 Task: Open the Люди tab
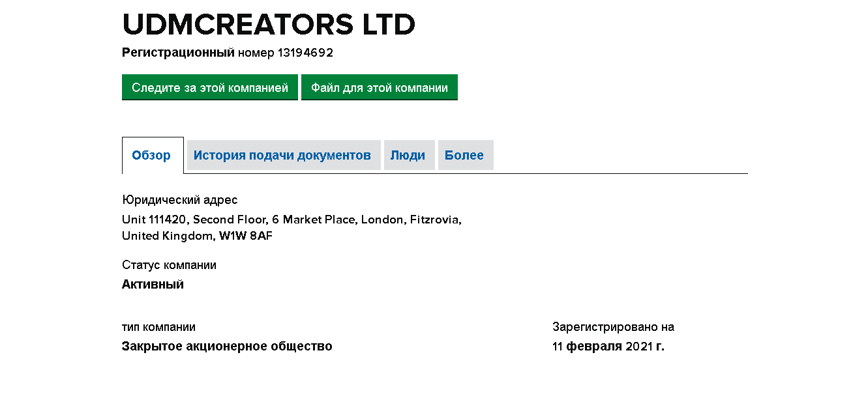pyautogui.click(x=408, y=155)
